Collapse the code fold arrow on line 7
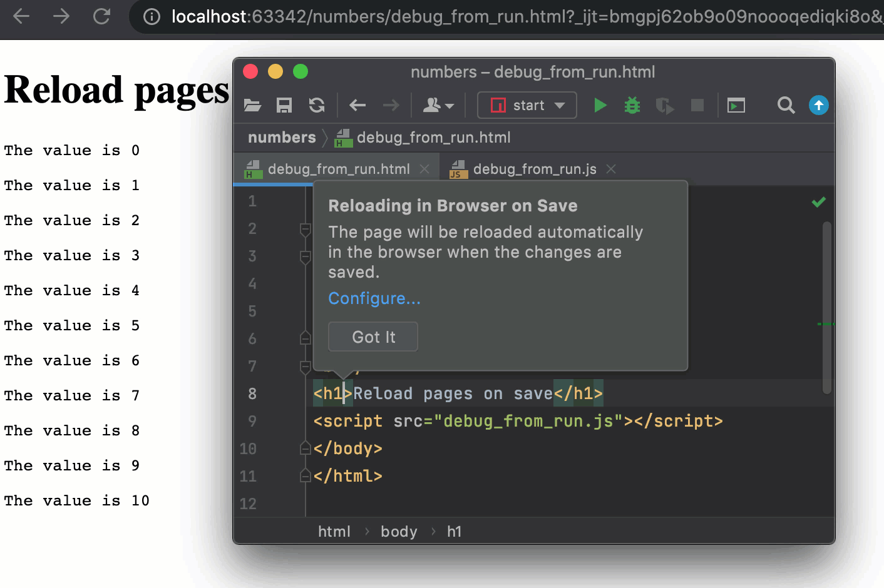The image size is (884, 588). pyautogui.click(x=305, y=366)
